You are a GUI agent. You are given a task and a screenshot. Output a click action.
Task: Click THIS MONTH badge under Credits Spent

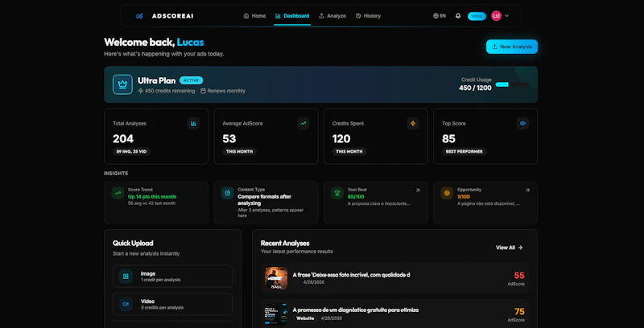349,152
